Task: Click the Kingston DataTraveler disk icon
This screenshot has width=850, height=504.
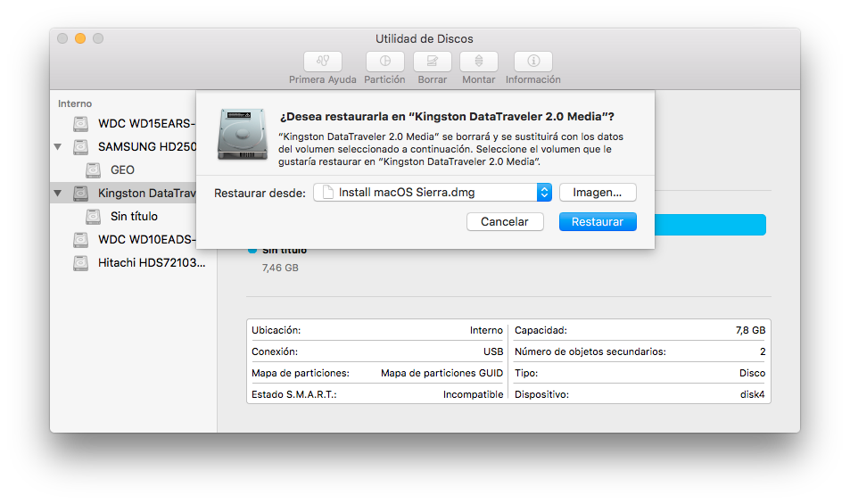Action: (x=81, y=193)
